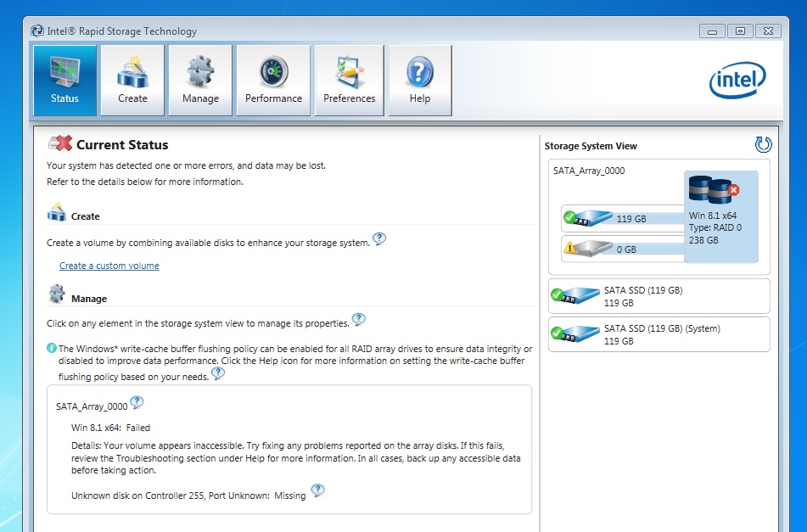The image size is (807, 532).
Task: Select the 119 GB array disk
Action: pyautogui.click(x=623, y=218)
